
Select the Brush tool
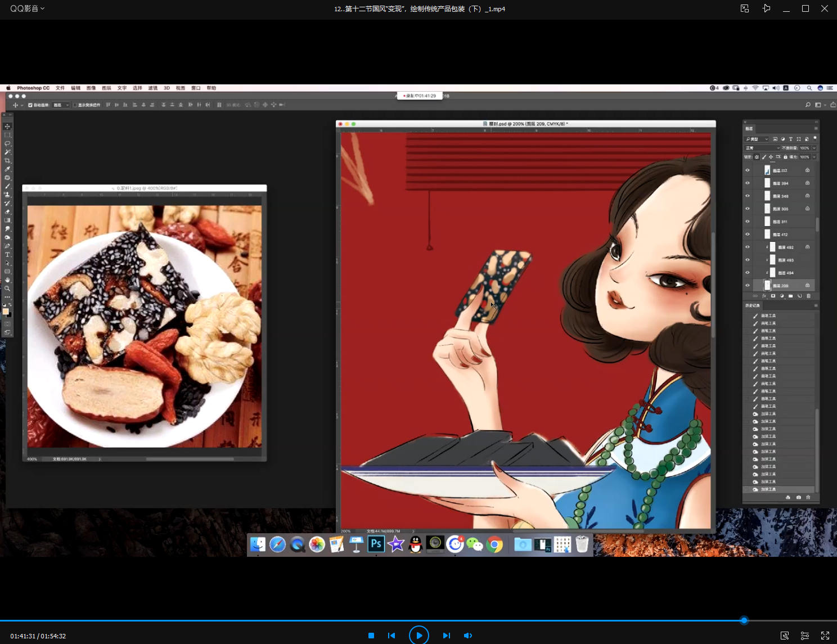[x=7, y=186]
